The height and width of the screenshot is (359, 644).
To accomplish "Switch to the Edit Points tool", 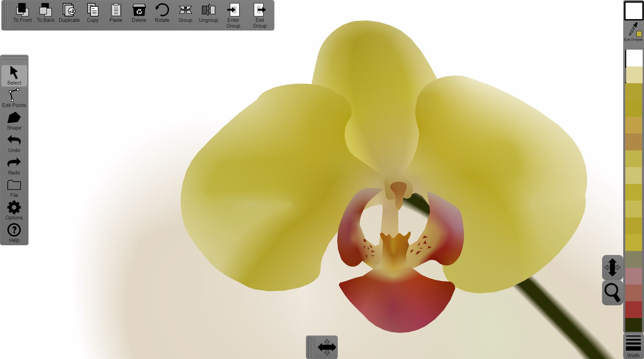I will [14, 98].
